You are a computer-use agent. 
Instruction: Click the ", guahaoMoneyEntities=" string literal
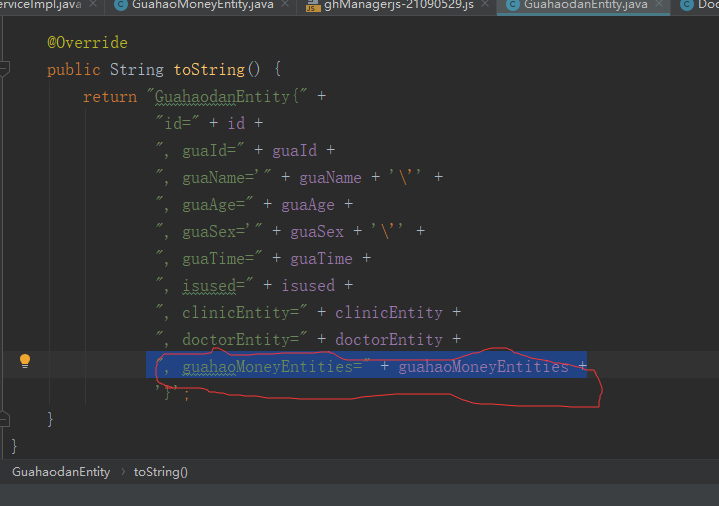[263, 367]
